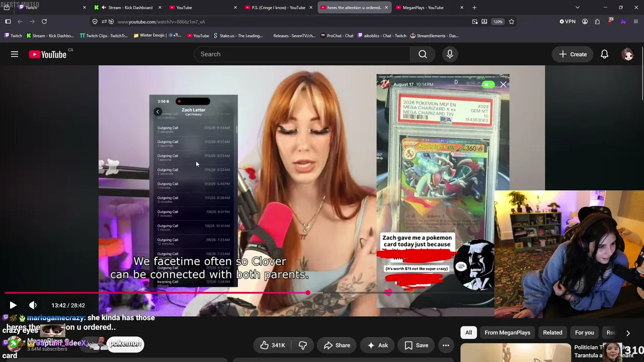The height and width of the screenshot is (362, 644).
Task: Open the 7TV extension icon
Action: point(623,22)
